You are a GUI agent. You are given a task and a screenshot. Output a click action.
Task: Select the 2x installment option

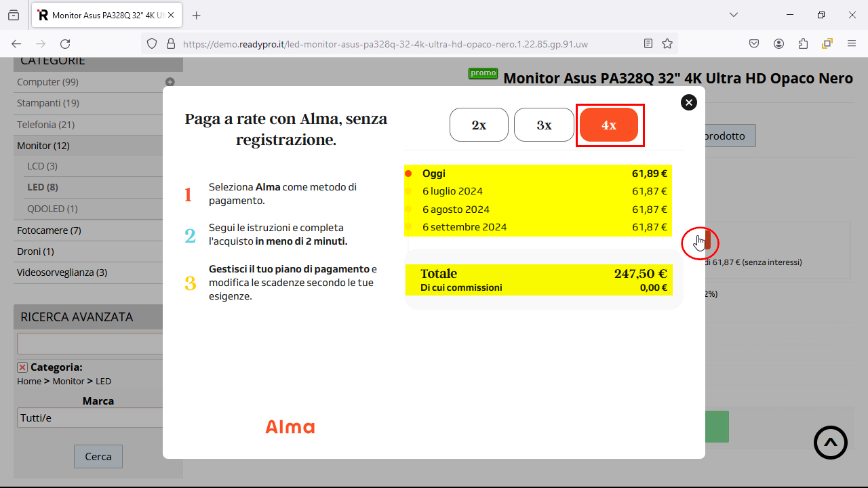coord(479,125)
